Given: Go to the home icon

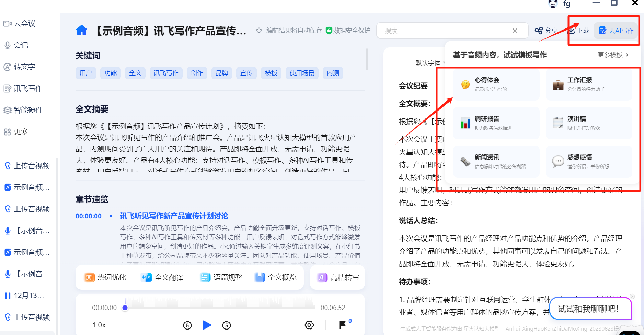Looking at the screenshot, I should click(82, 30).
